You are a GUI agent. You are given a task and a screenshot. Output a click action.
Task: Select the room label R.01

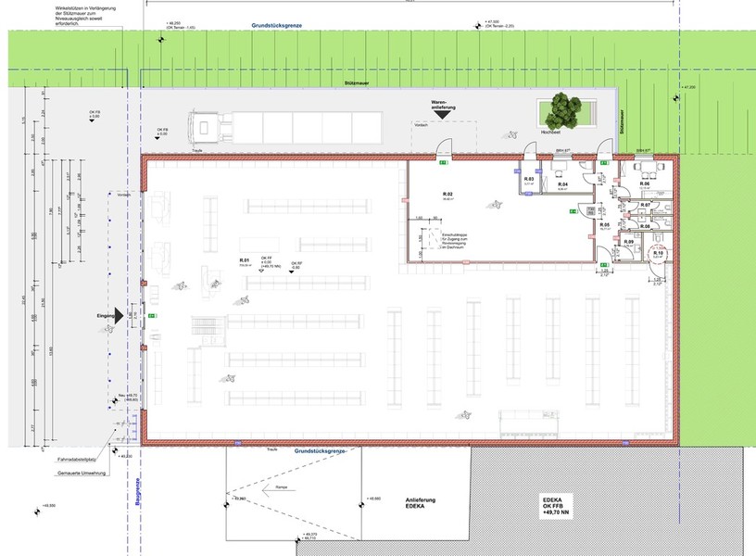pos(246,260)
